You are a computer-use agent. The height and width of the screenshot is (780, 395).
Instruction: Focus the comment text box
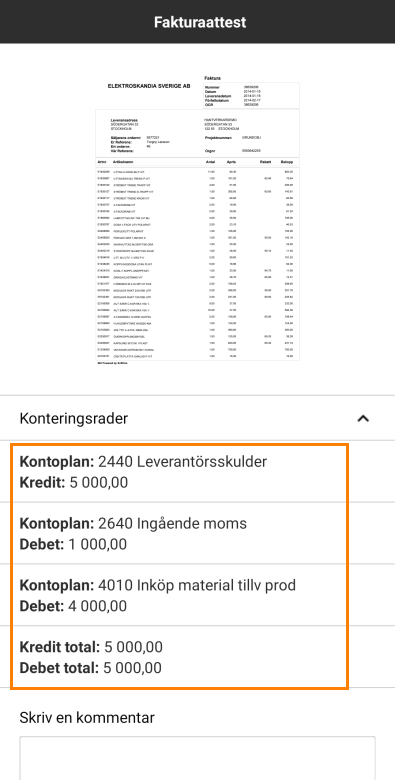198,758
